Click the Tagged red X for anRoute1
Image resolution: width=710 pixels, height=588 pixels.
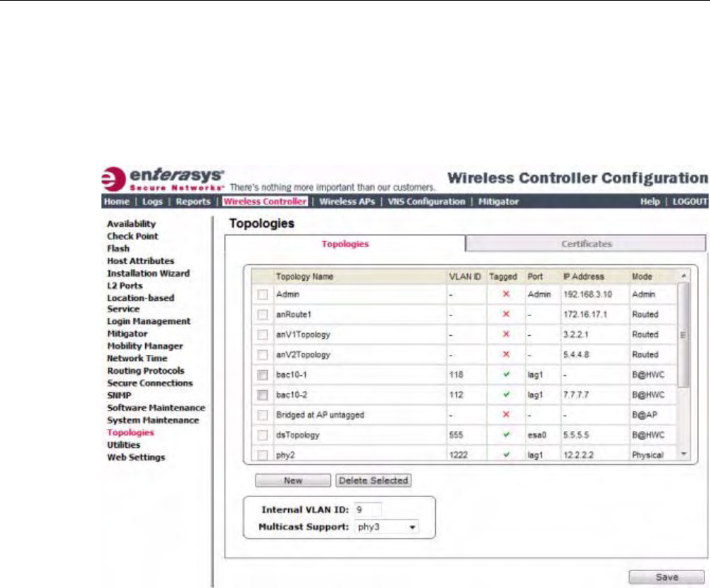point(506,314)
